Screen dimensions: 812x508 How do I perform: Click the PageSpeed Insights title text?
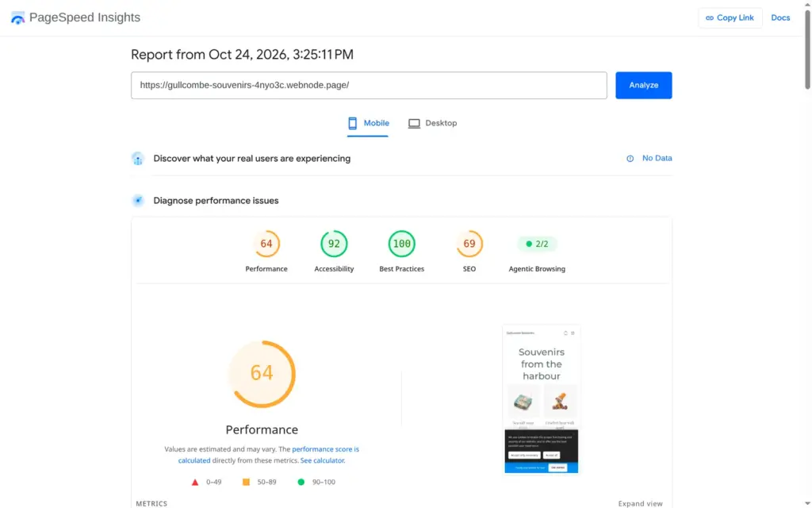pos(84,17)
